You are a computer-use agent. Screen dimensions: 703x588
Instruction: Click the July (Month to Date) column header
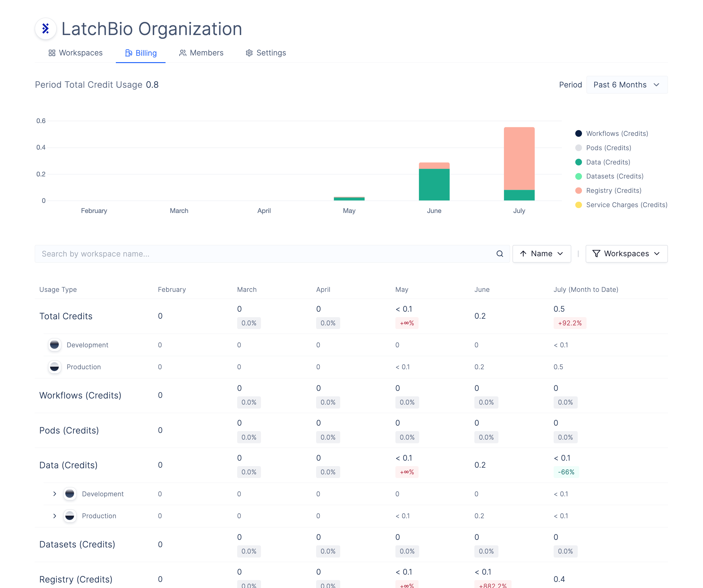[586, 289]
